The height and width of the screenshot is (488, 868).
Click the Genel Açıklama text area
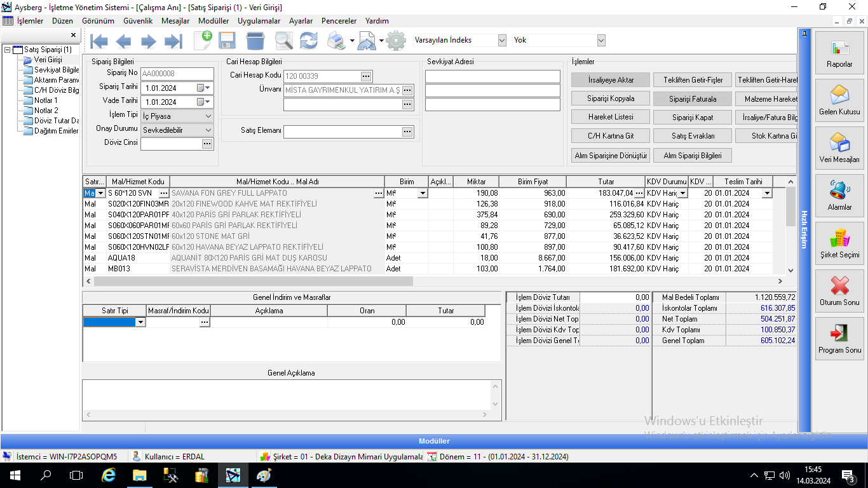pos(286,395)
